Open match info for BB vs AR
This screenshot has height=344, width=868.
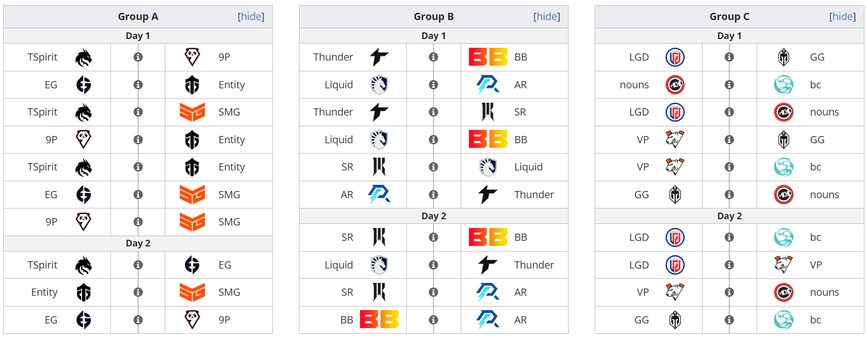433,320
